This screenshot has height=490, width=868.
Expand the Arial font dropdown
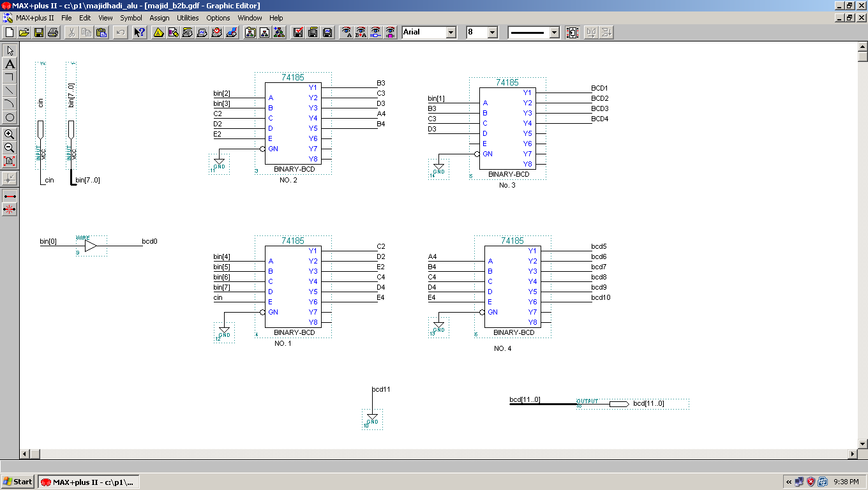451,32
